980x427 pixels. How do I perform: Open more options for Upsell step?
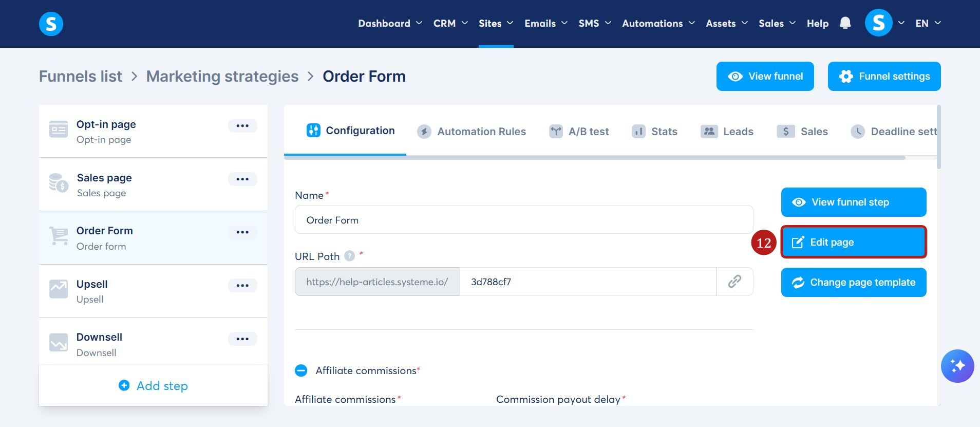(x=242, y=286)
